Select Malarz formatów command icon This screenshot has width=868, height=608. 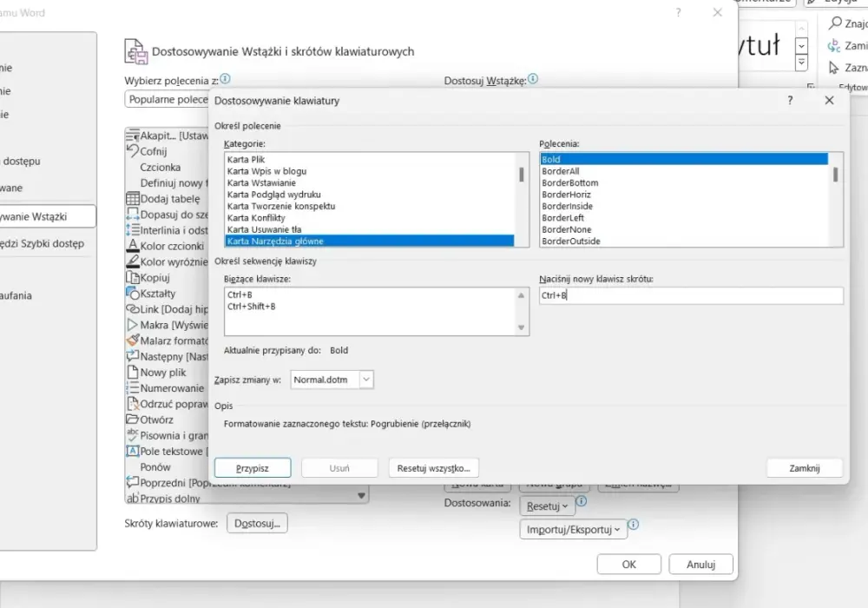(x=132, y=340)
